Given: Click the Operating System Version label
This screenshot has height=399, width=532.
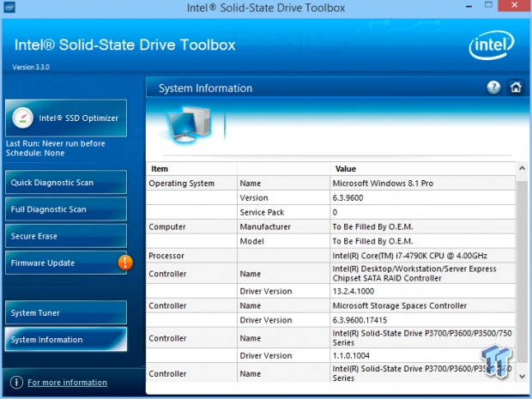Looking at the screenshot, I should pos(254,198).
